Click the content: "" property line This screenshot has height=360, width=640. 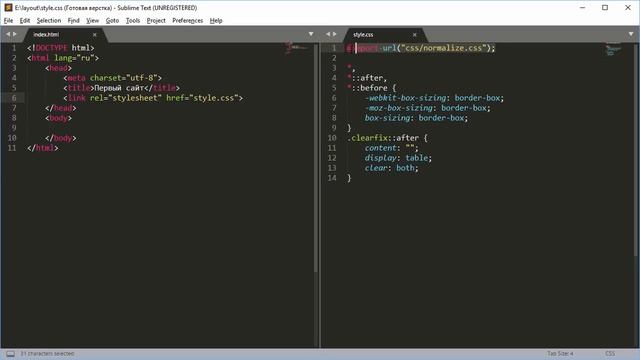coord(391,148)
